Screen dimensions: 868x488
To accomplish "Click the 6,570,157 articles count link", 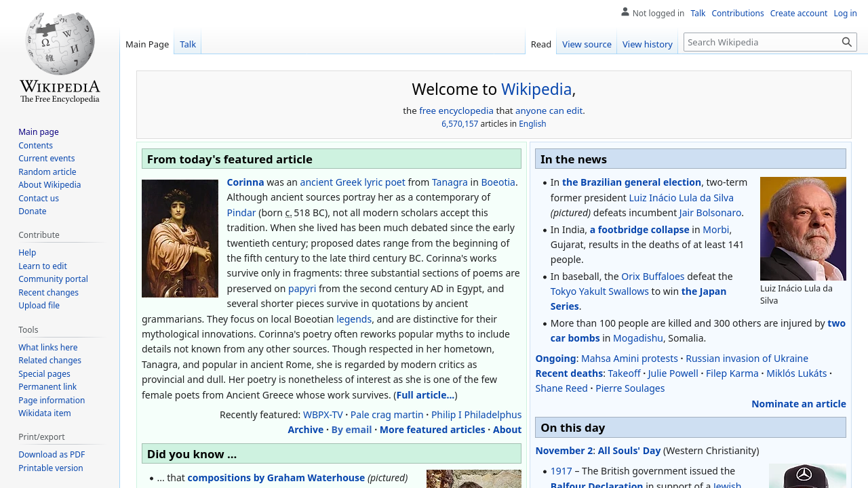I will 460,123.
